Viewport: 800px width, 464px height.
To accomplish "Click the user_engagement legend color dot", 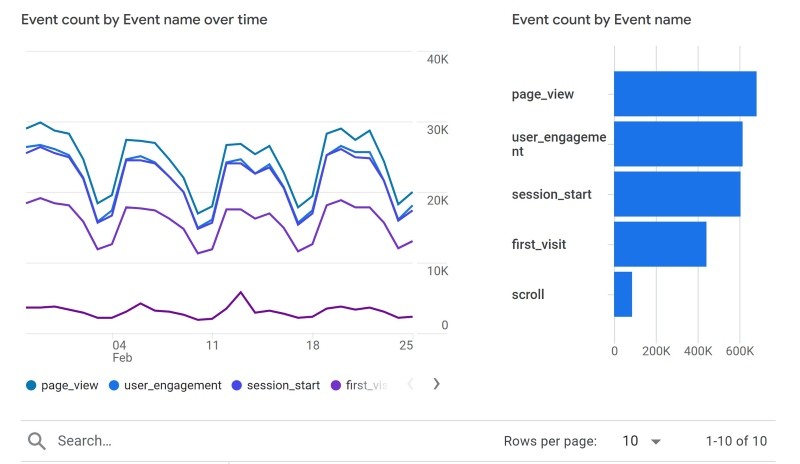I will coord(113,385).
